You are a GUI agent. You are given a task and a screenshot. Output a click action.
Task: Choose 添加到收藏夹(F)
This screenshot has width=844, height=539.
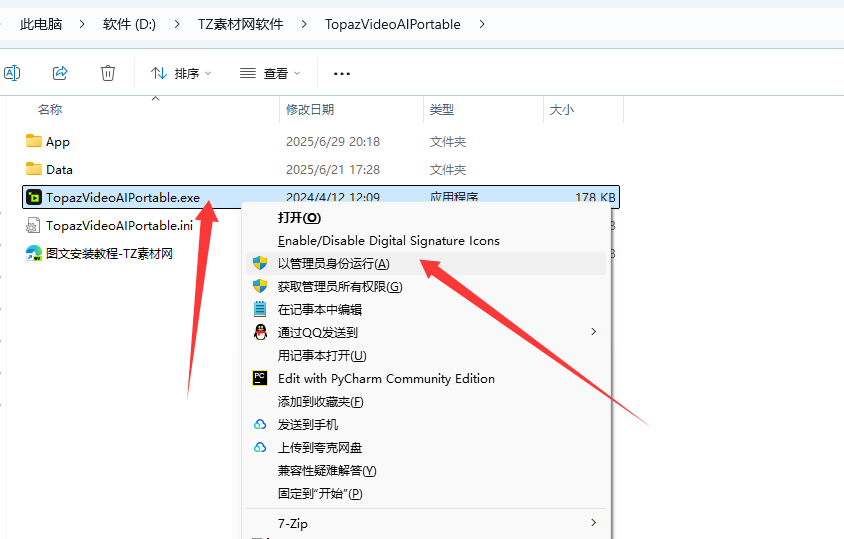(425, 402)
